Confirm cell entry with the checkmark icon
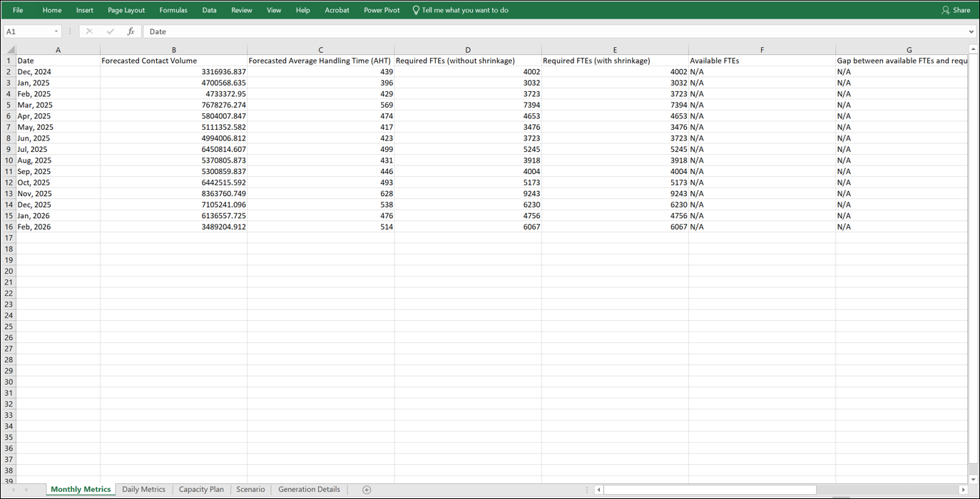The width and height of the screenshot is (980, 499). pos(111,31)
